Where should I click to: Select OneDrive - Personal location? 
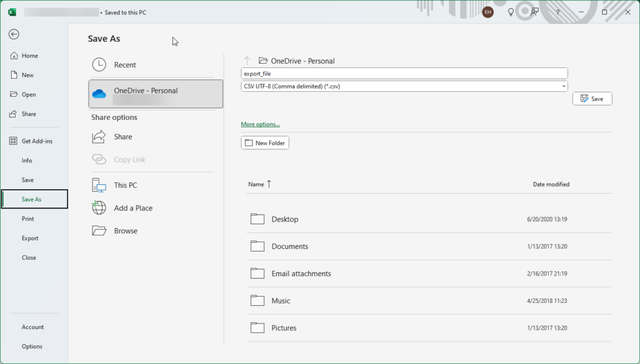(x=156, y=94)
